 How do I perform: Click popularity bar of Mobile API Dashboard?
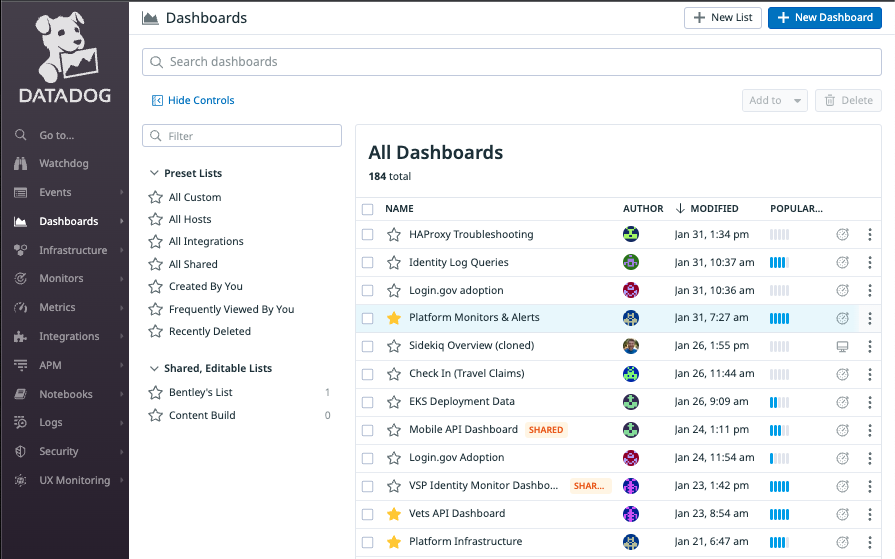tap(779, 430)
